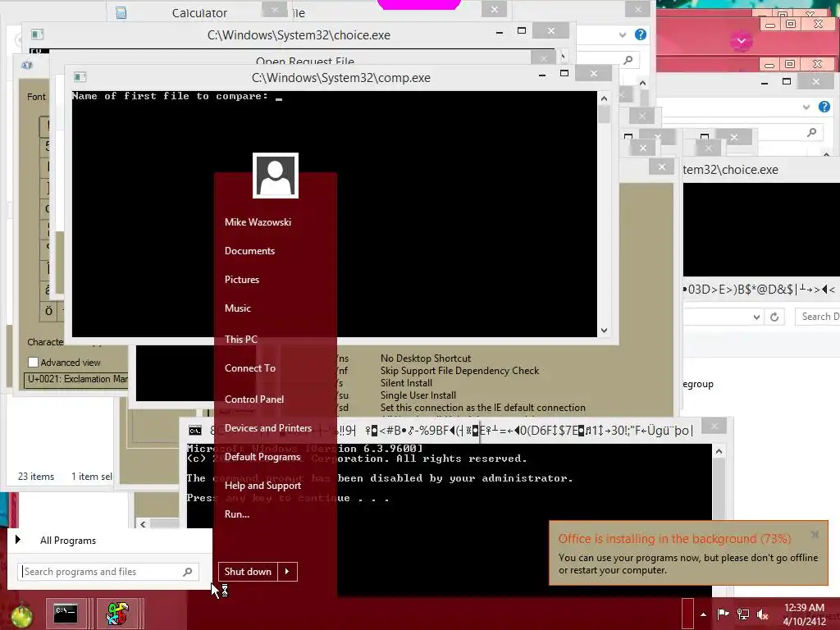Click Skip Support File Dependency Check text
Screen dimensions: 840x630
tap(459, 371)
